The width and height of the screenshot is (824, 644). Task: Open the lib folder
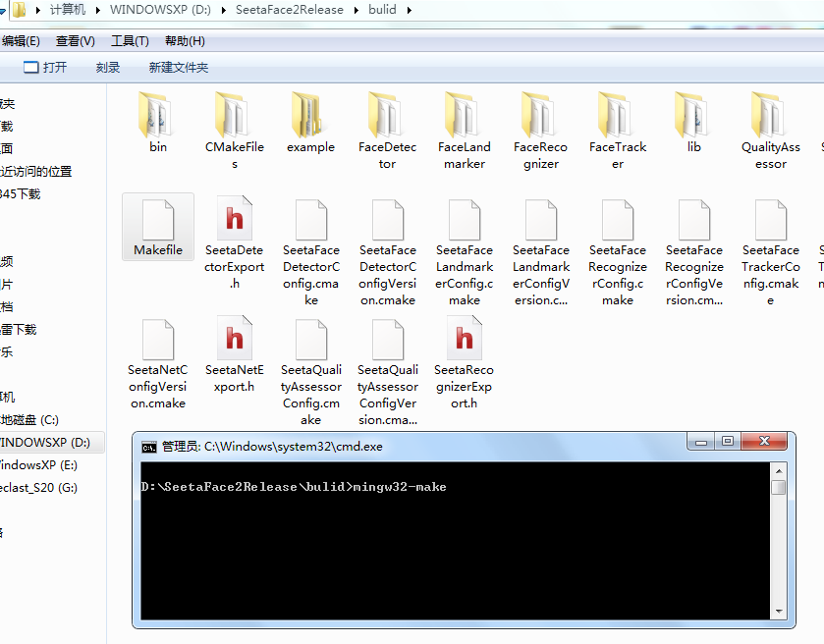(x=694, y=118)
